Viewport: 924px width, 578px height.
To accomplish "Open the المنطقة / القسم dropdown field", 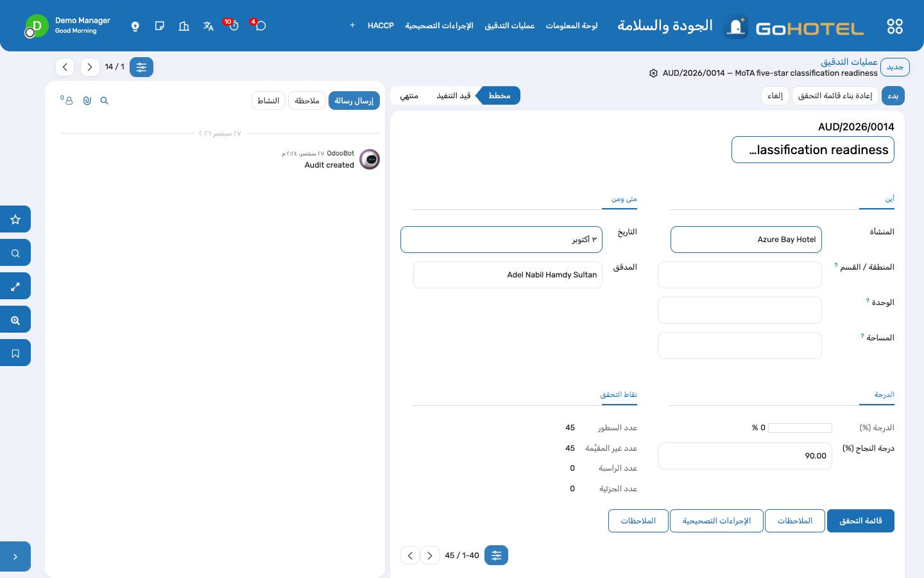I will click(739, 275).
